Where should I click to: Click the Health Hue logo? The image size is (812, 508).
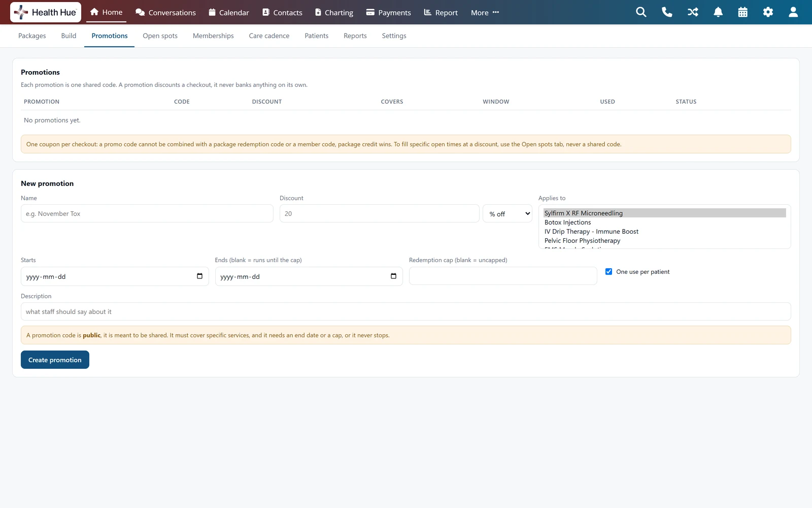(x=46, y=12)
